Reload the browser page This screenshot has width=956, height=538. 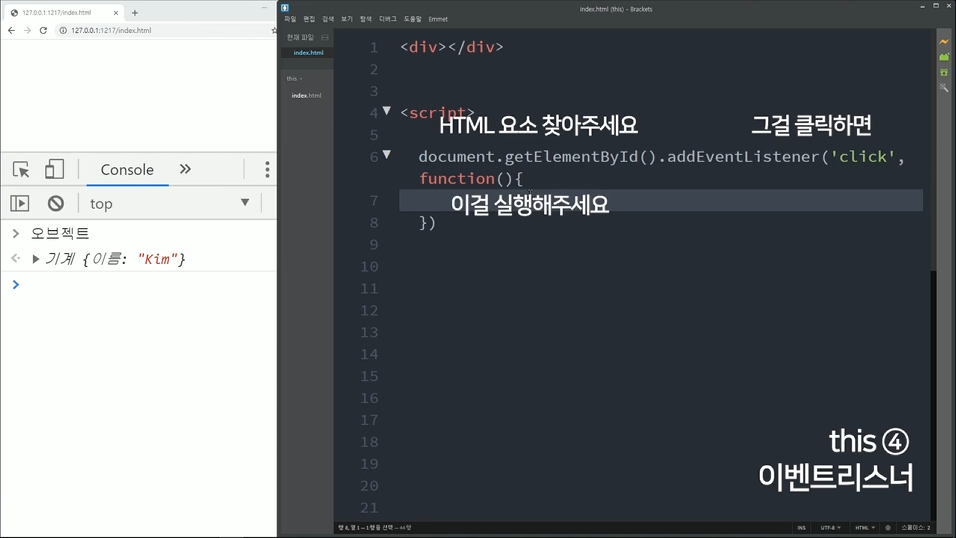[43, 30]
